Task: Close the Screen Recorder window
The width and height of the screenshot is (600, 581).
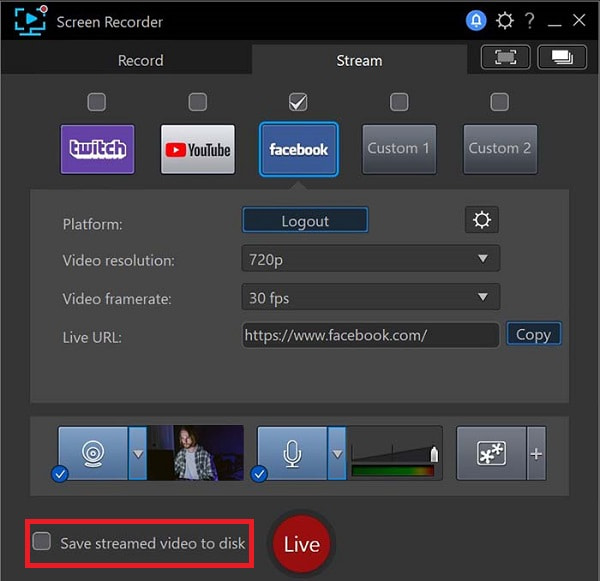Action: [x=579, y=20]
